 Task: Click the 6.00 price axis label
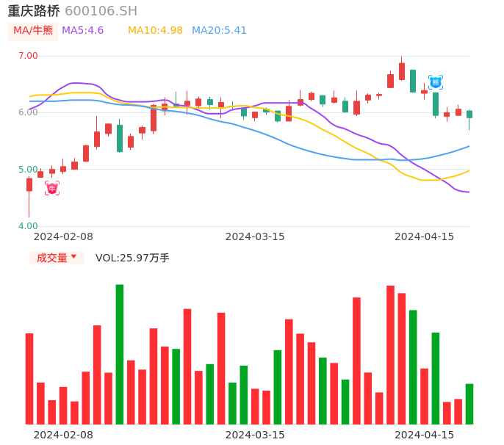[x=28, y=112]
